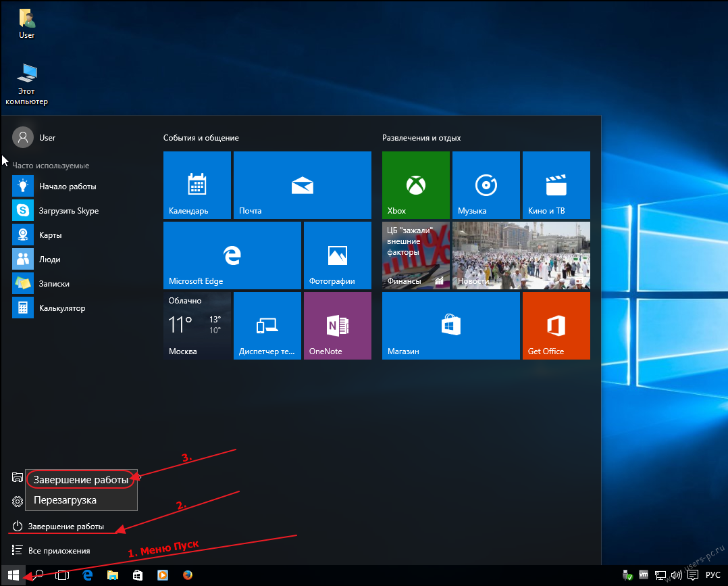Open Task View on the taskbar
This screenshot has height=586, width=728.
point(62,575)
